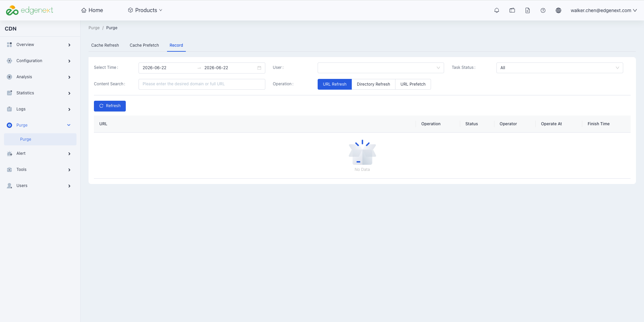644x322 pixels.
Task: Click the Content Search input field
Action: tap(202, 84)
